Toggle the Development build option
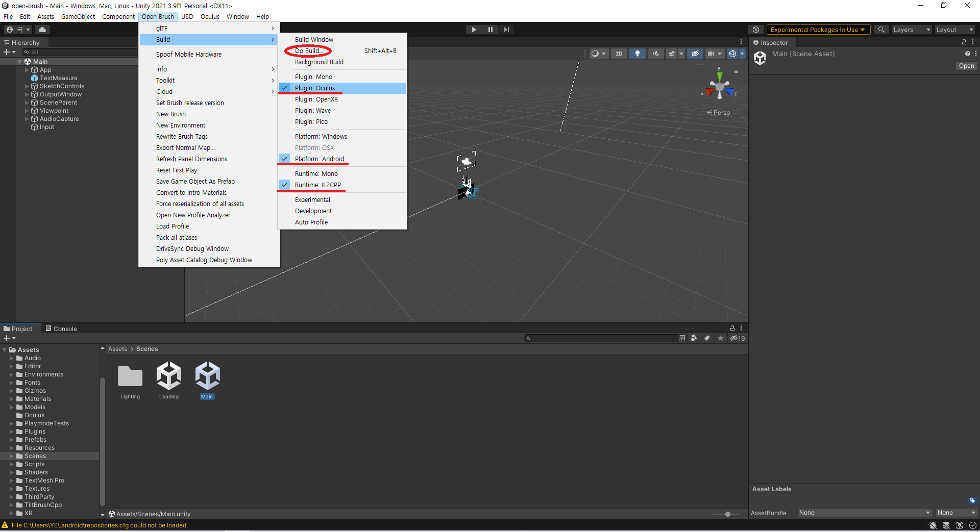Image resolution: width=980 pixels, height=532 pixels. click(342, 211)
